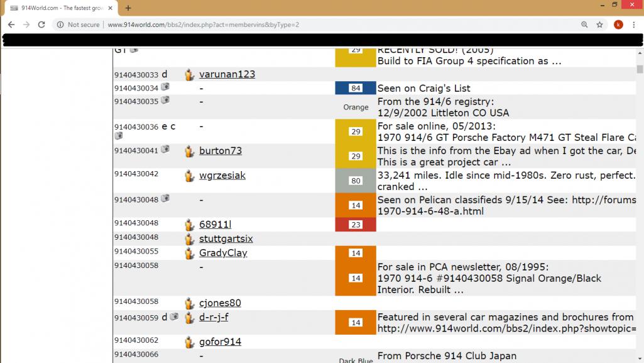Click camera icon next to 9140430059
The image size is (644, 363).
[x=174, y=316]
